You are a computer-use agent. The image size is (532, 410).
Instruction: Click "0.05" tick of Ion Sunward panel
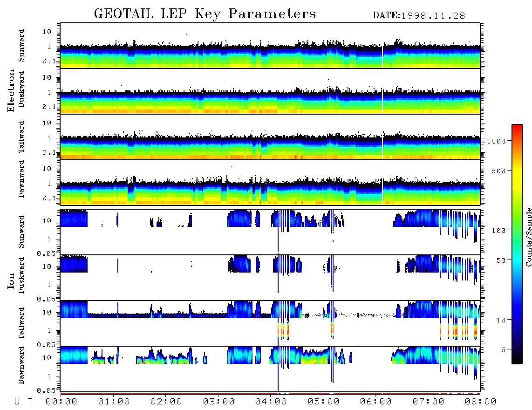pos(46,253)
